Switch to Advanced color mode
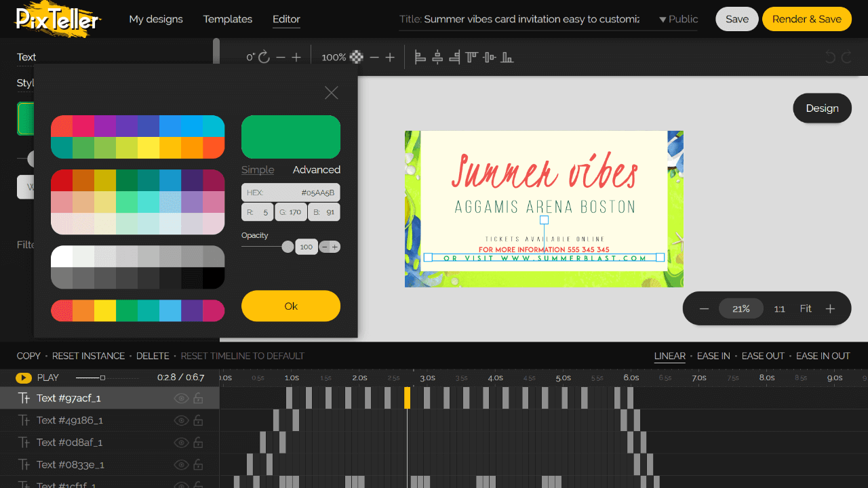Image resolution: width=868 pixels, height=488 pixels. tap(317, 169)
